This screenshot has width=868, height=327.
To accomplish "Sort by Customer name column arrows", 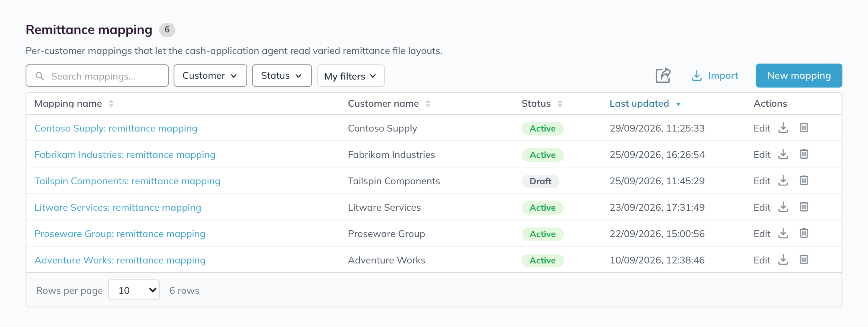I will tap(428, 104).
